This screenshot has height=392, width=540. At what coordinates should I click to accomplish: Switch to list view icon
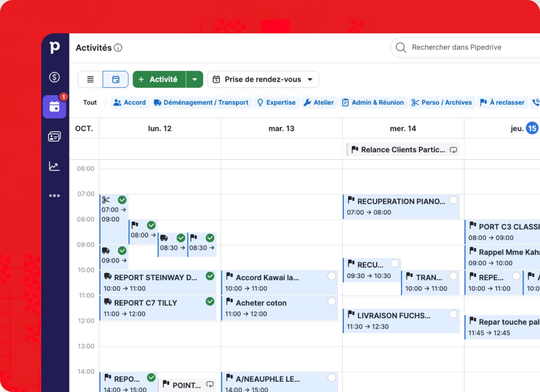point(91,79)
